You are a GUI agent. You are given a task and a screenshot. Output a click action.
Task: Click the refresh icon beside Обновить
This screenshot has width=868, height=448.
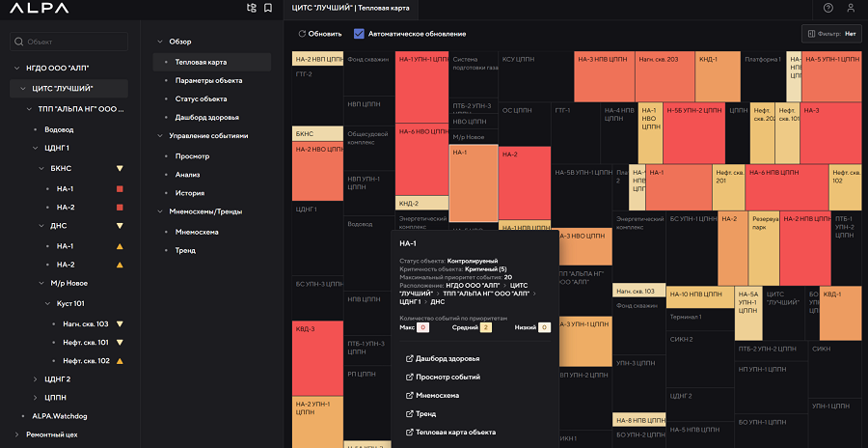(302, 34)
